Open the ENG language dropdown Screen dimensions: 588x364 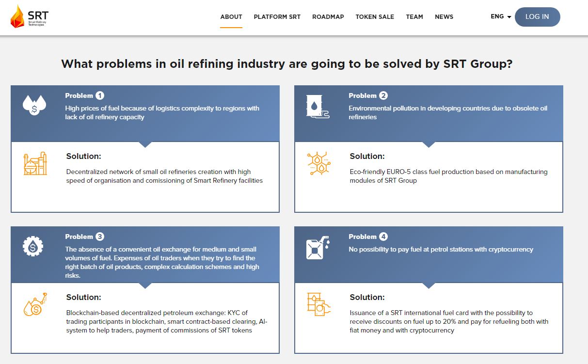(501, 16)
